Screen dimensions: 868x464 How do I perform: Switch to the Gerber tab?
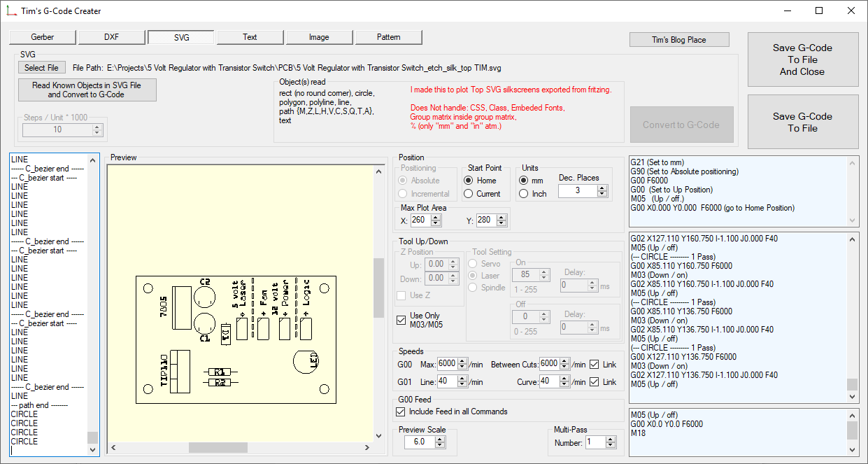point(42,37)
